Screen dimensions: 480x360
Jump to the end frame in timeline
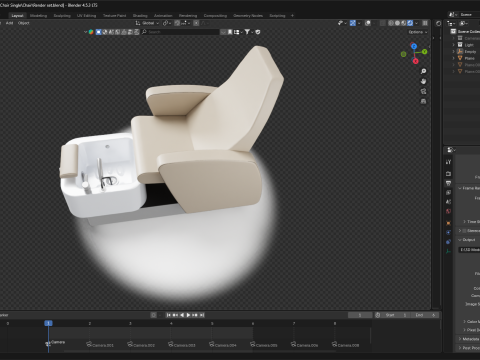pyautogui.click(x=202, y=315)
